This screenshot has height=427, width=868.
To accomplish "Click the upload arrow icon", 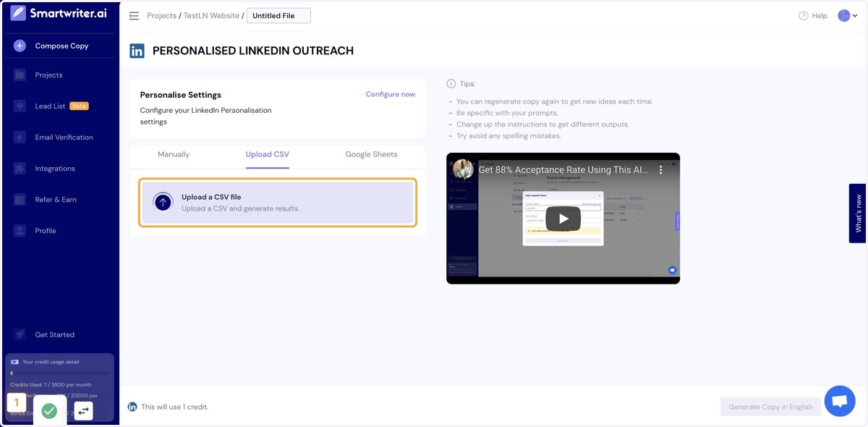I will pyautogui.click(x=163, y=203).
